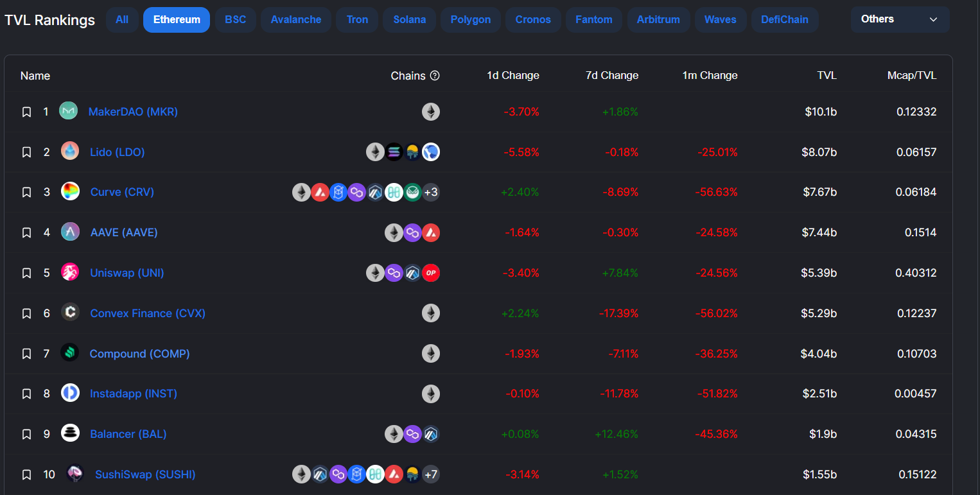Sort by the TVL column header
This screenshot has height=495, width=980.
pos(827,76)
